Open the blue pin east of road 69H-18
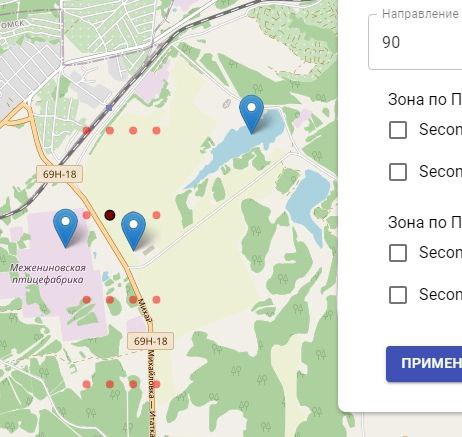 [133, 231]
